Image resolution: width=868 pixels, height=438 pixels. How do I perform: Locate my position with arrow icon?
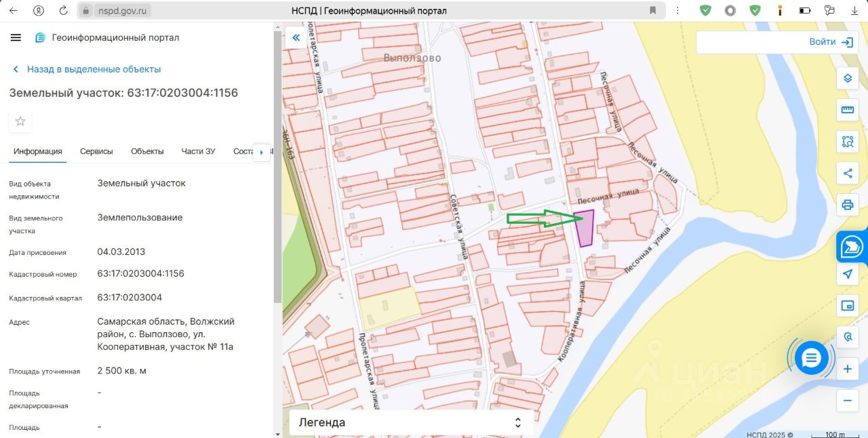pos(847,274)
